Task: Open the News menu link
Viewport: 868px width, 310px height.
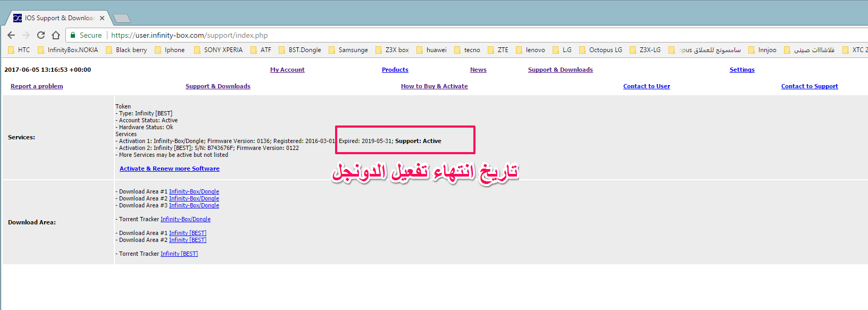Action: pos(478,70)
